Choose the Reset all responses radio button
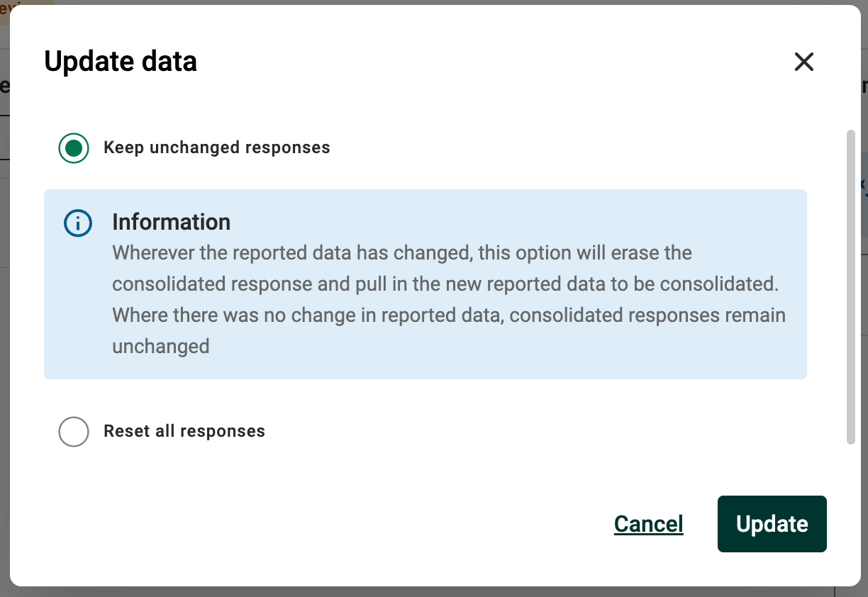 [x=74, y=431]
